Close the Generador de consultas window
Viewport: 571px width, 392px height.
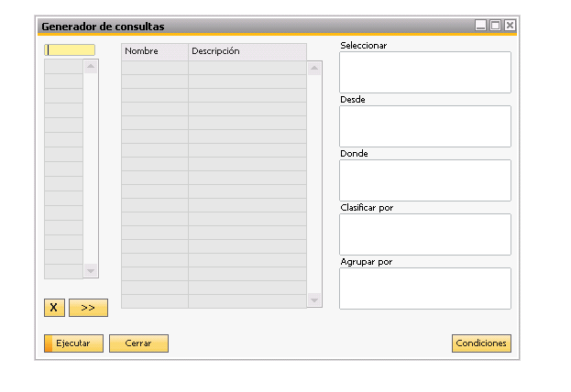coord(510,26)
